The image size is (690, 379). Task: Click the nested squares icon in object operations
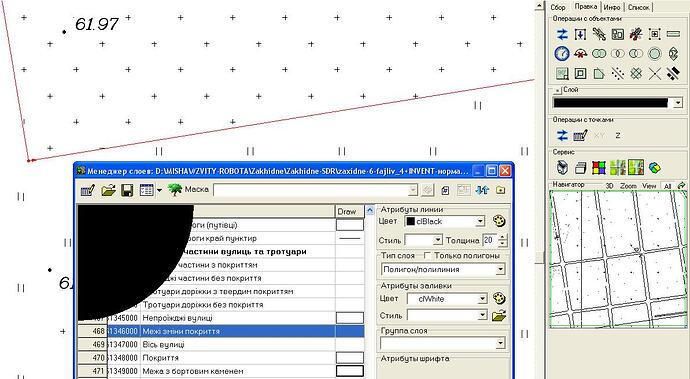[580, 73]
